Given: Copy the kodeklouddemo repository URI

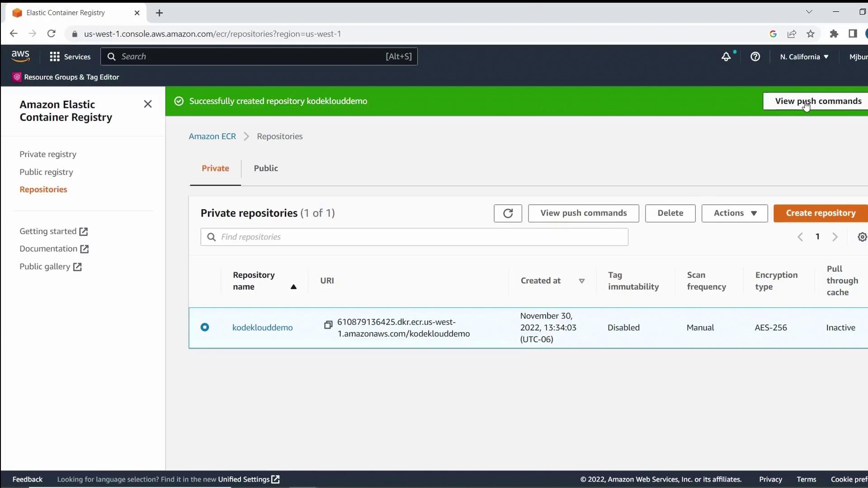Looking at the screenshot, I should pos(328,325).
